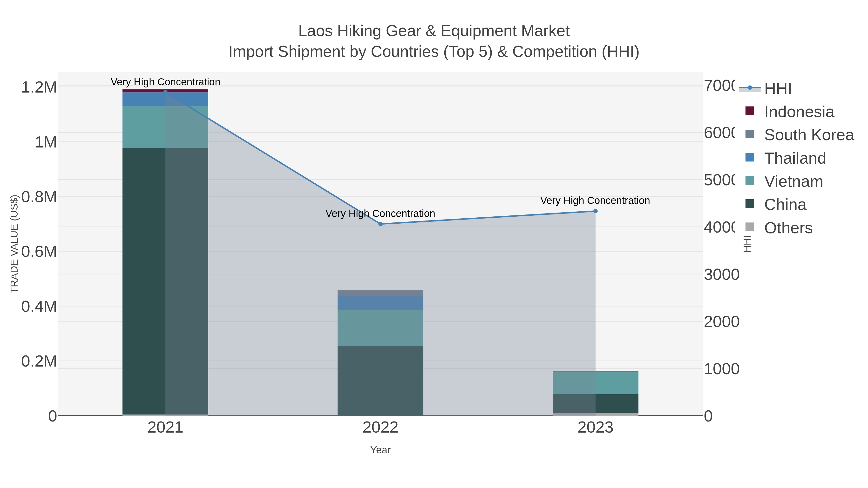Select the Vietnam bar segment for 2022

[x=380, y=328]
